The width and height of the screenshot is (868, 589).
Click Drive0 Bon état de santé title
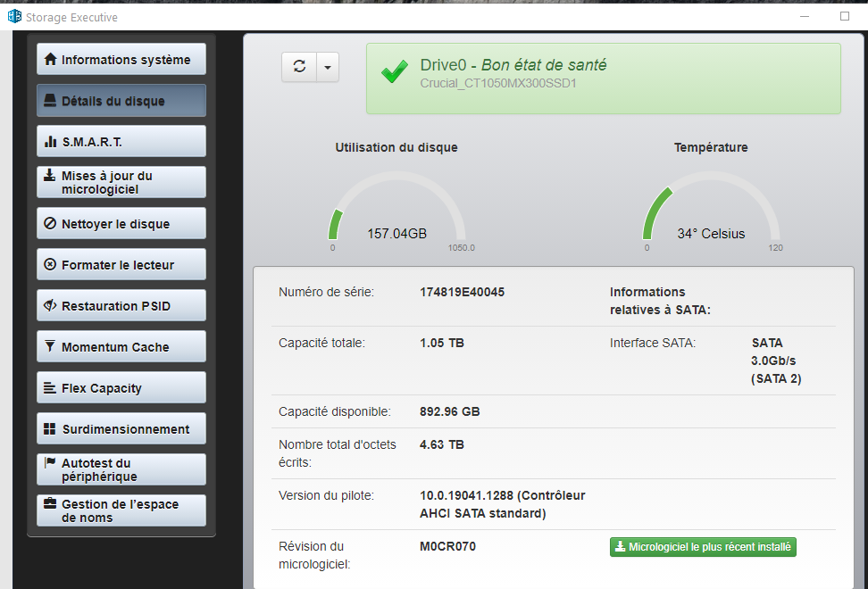tap(513, 65)
